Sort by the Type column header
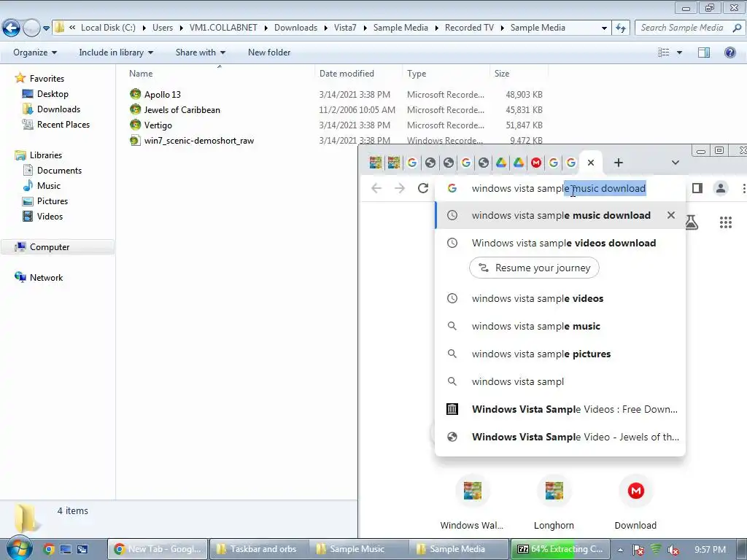The image size is (747, 560). click(x=417, y=74)
